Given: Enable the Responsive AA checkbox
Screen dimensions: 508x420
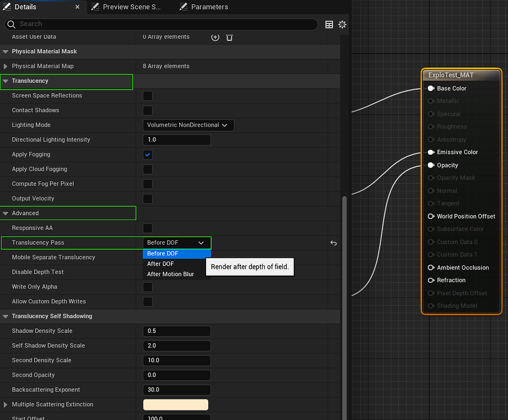Looking at the screenshot, I should [x=147, y=228].
